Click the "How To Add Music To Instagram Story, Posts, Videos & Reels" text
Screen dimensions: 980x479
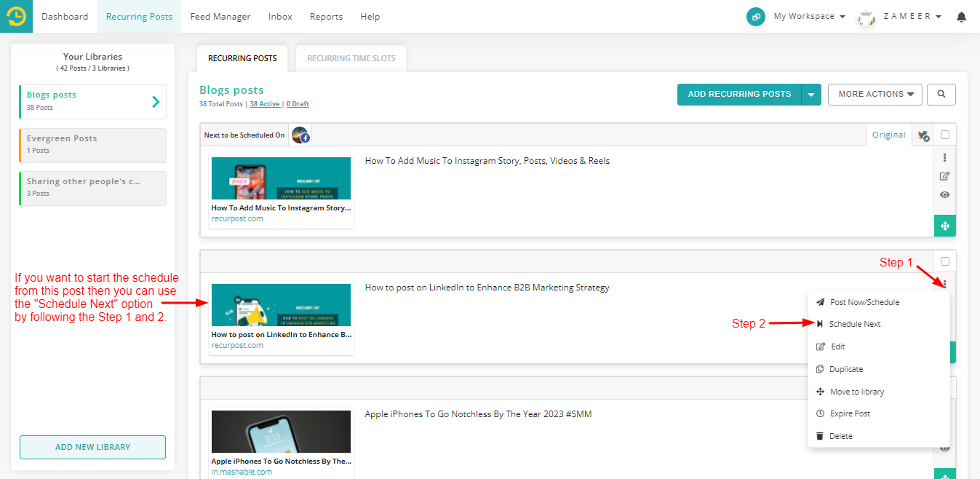point(487,161)
